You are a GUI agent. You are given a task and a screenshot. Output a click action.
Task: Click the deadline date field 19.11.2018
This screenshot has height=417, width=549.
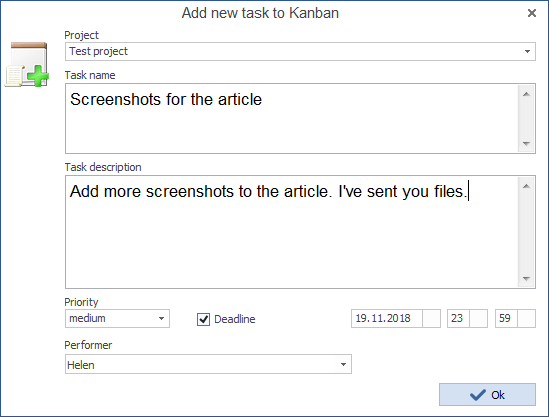[x=387, y=318]
